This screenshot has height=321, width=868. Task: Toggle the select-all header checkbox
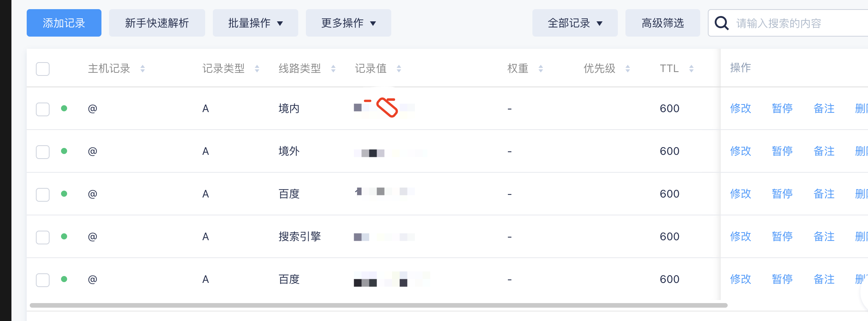coord(43,69)
